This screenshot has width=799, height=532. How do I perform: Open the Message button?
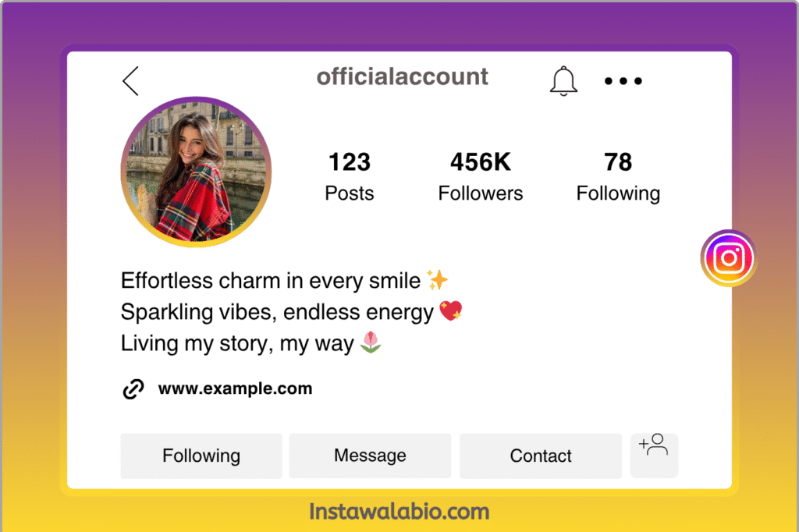click(370, 456)
